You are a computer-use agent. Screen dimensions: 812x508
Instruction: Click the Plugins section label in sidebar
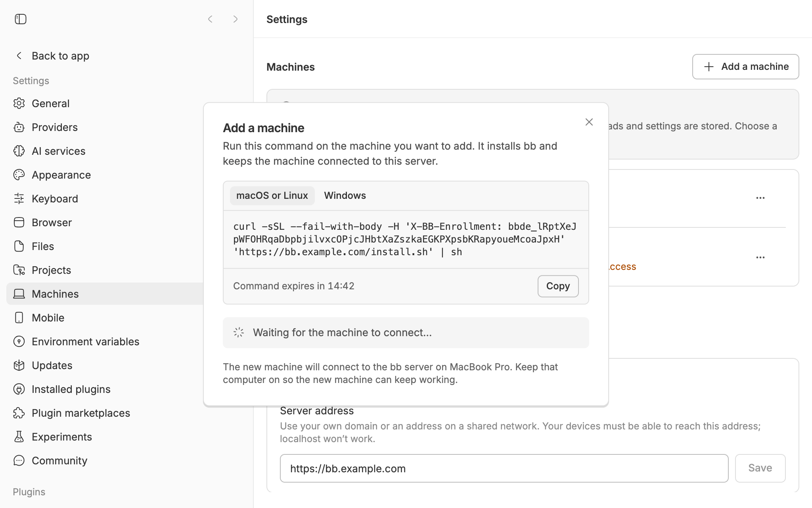pos(29,492)
